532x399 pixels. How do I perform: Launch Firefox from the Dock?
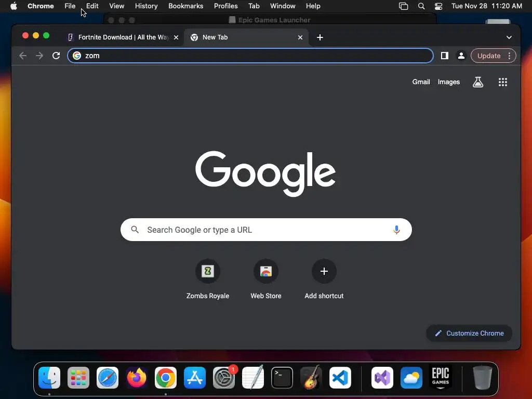pos(137,378)
